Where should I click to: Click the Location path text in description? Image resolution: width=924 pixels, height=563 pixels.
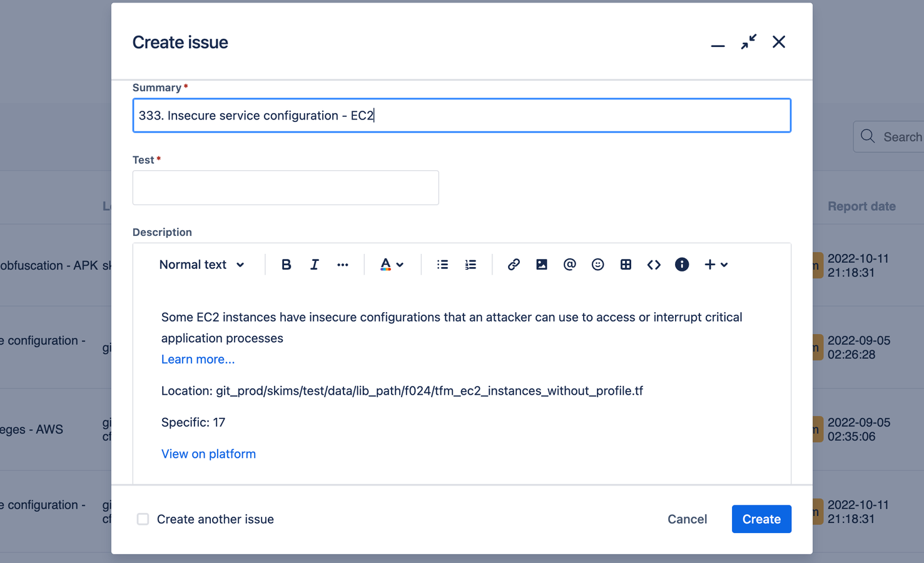pos(402,391)
